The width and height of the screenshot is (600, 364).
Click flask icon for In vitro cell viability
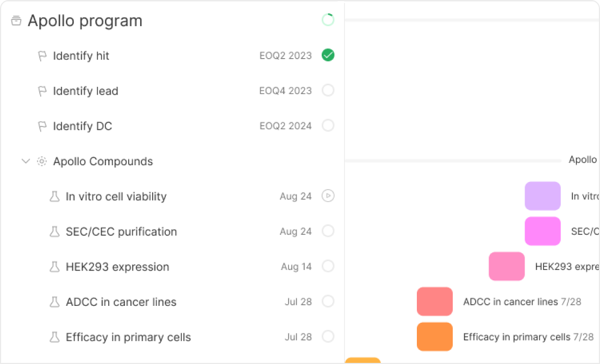coord(55,197)
